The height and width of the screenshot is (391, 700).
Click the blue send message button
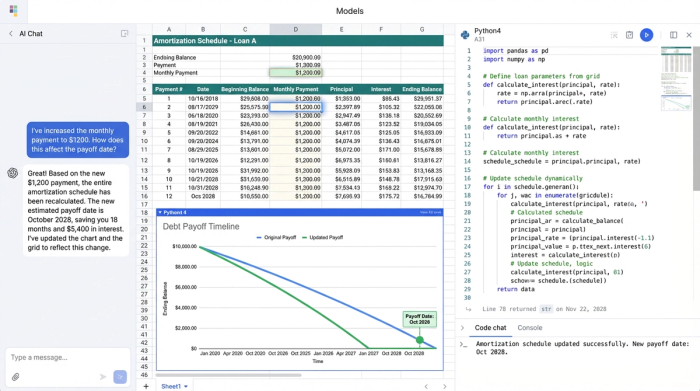point(120,377)
